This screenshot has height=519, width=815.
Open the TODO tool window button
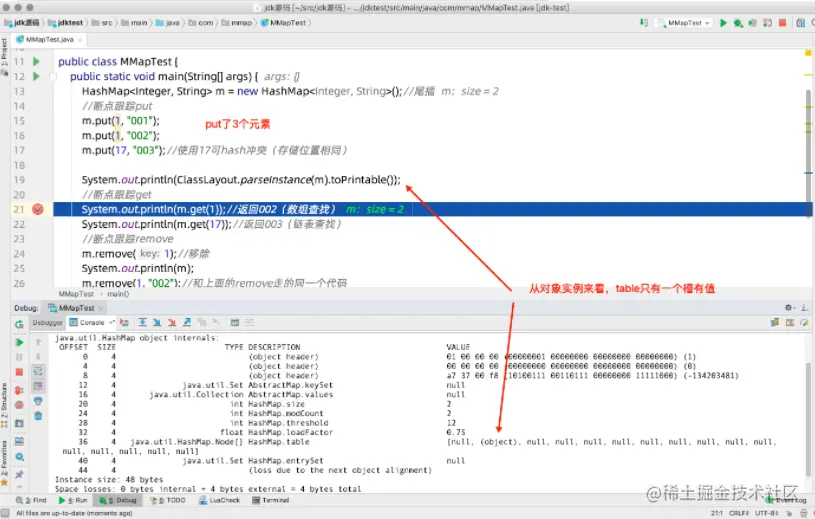[x=167, y=500]
